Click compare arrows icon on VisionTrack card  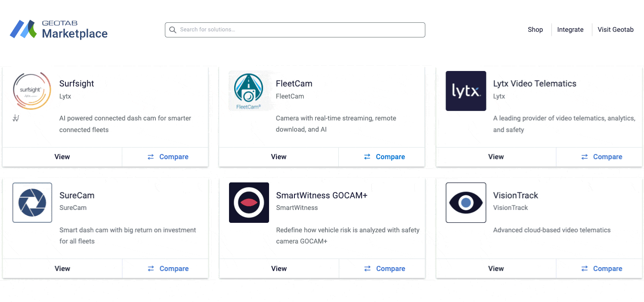click(585, 268)
